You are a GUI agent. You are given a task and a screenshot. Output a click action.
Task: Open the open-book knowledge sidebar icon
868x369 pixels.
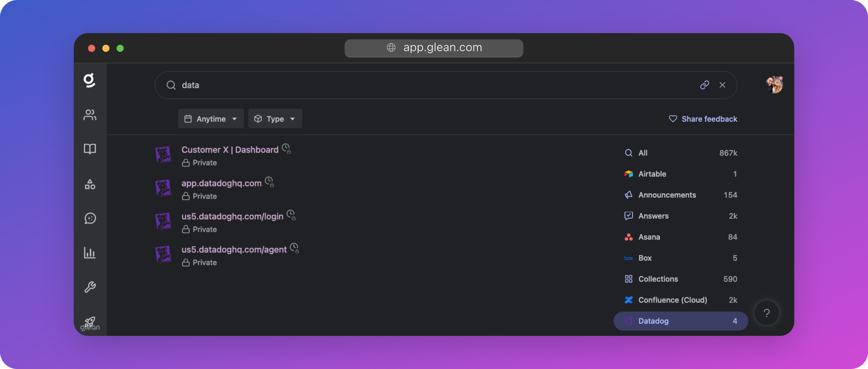pos(90,149)
